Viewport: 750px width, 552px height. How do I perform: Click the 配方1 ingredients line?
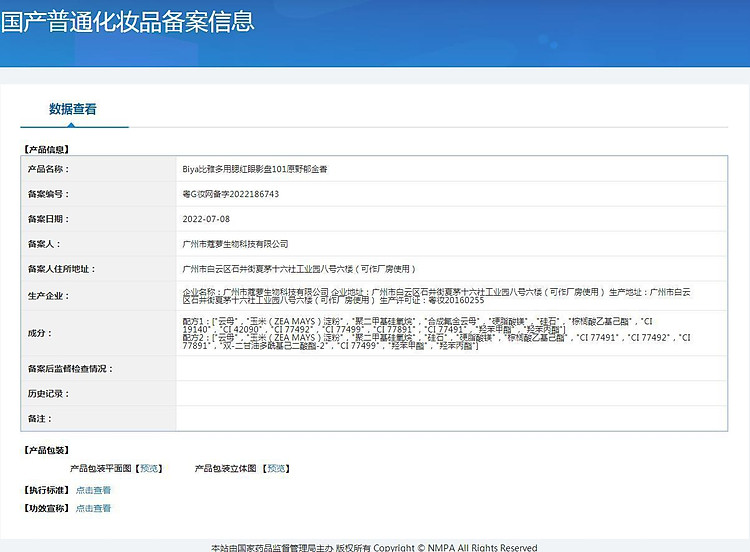click(x=417, y=325)
